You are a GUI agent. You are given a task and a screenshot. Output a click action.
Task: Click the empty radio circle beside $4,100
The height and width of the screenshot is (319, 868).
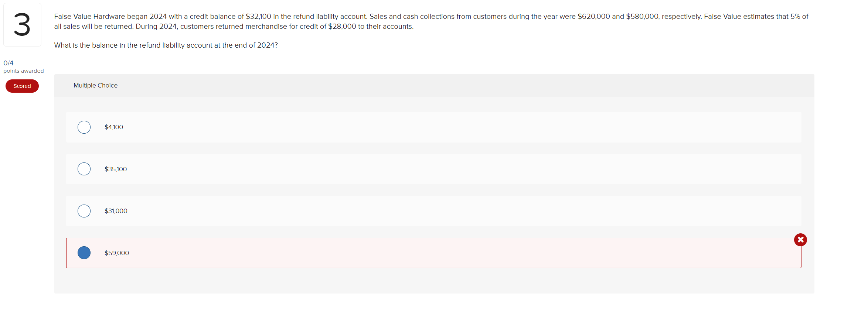point(84,127)
